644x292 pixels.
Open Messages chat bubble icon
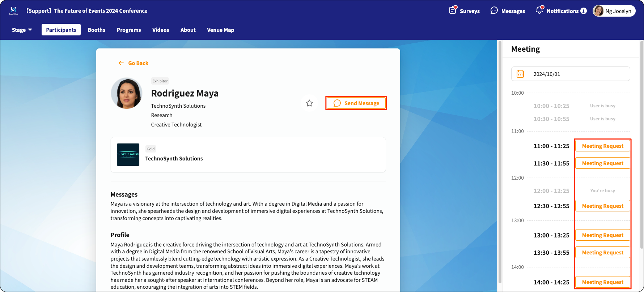[494, 10]
